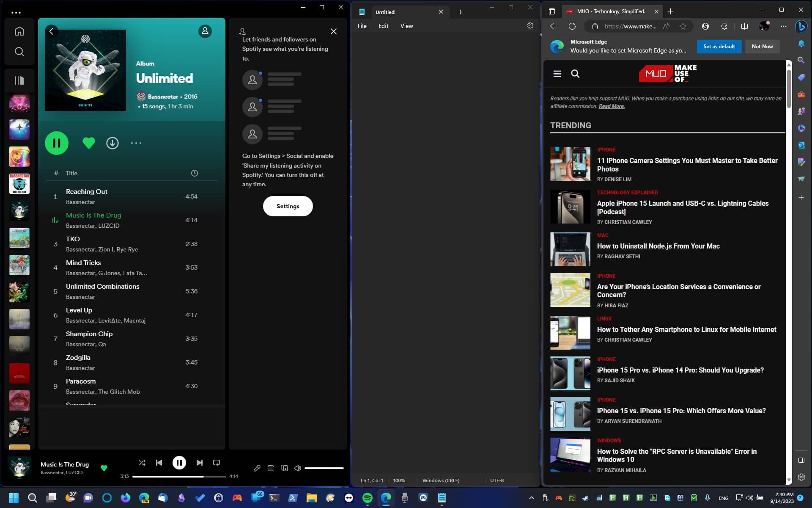Open Notepad's Edit menu
Screen dimensions: 812x508
tap(383, 26)
